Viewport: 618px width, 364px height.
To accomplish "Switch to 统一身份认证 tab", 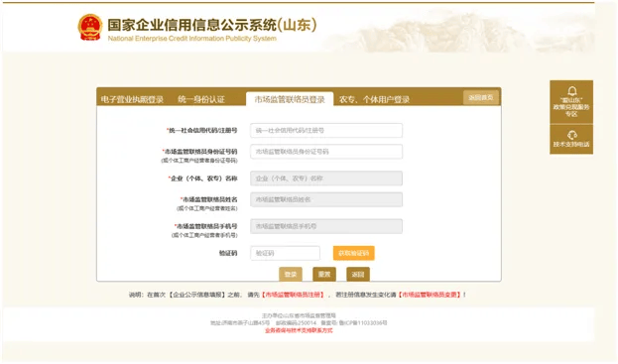I will (x=201, y=99).
